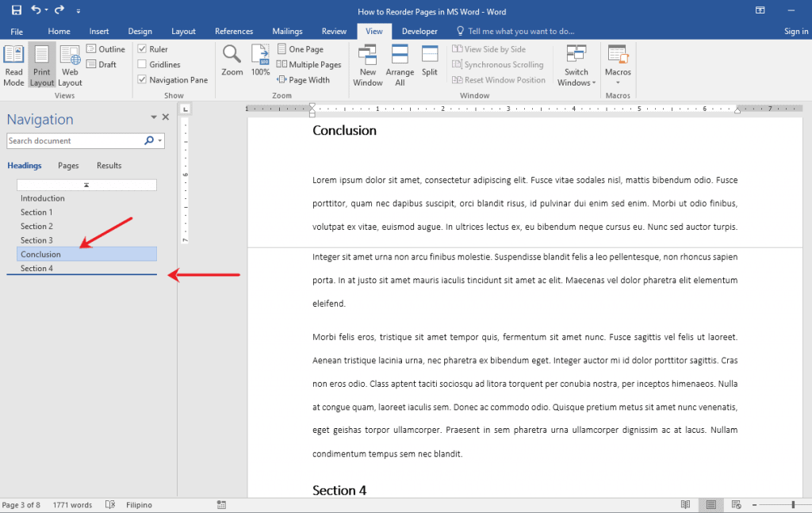Select the Results tab in Navigation
812x513 pixels.
(109, 166)
